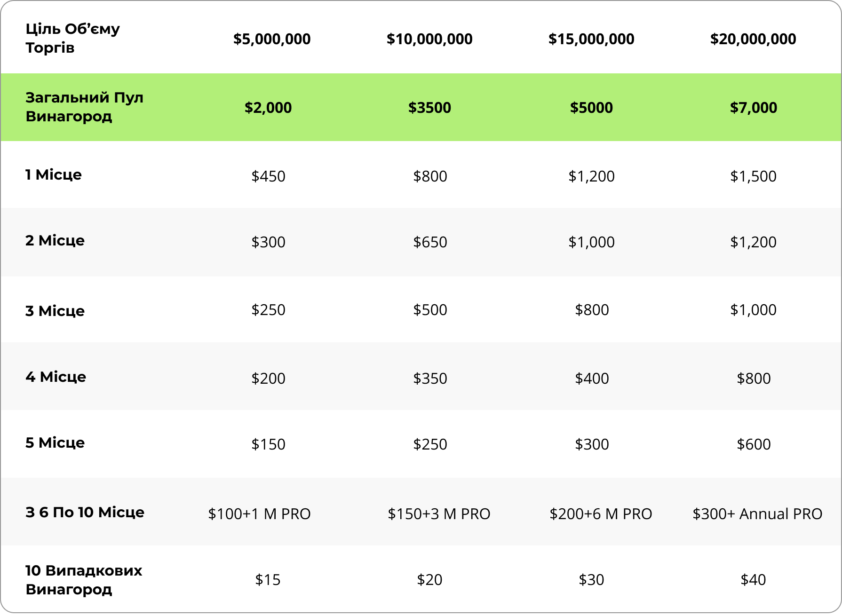This screenshot has width=842, height=616.
Task: Select the '1 Місце' row label
Action: [54, 175]
